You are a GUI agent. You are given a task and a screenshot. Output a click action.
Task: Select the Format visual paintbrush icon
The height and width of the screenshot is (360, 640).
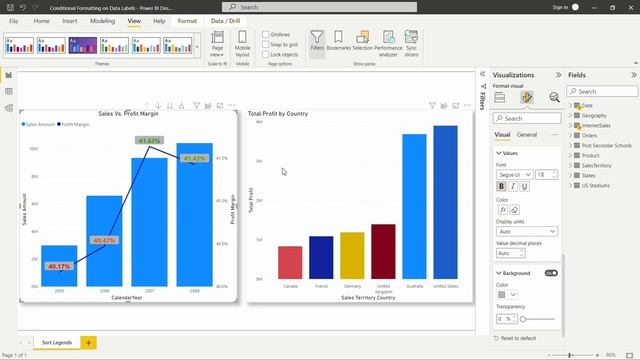[x=527, y=97]
